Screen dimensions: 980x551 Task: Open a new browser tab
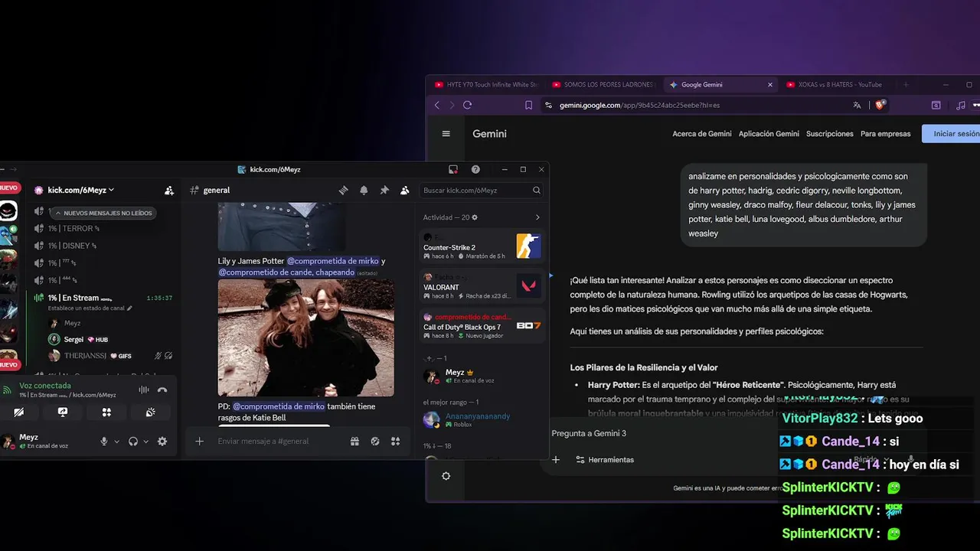coord(906,85)
